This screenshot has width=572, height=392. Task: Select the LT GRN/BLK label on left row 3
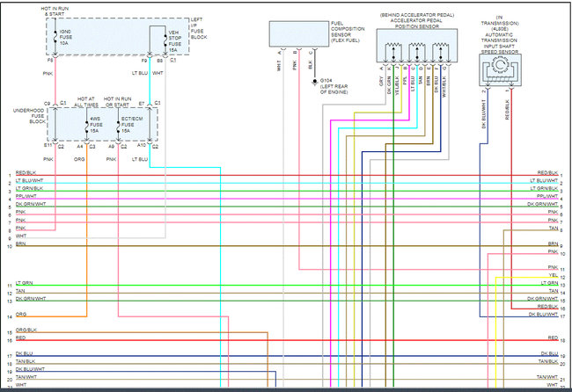click(30, 188)
